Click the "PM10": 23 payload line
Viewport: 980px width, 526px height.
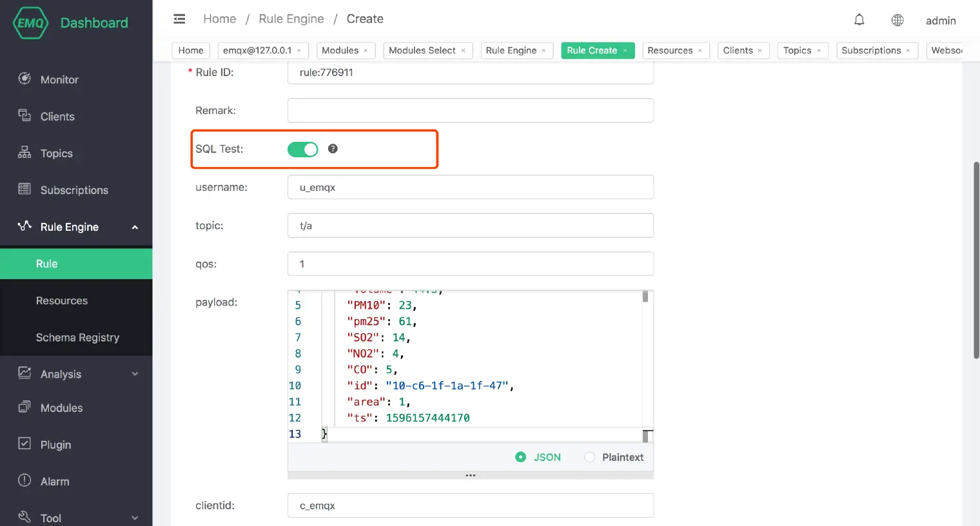(382, 306)
